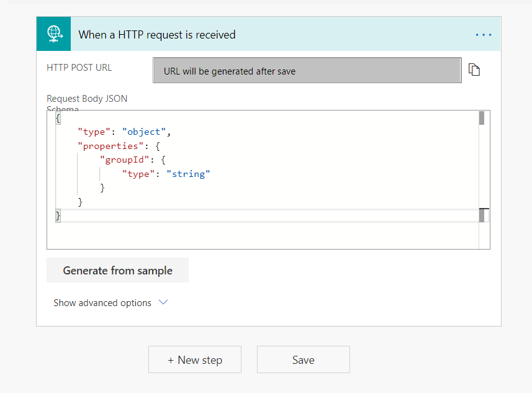Copy the HTTP POST URL with copy icon
Viewport: 532px width, 393px height.
474,70
